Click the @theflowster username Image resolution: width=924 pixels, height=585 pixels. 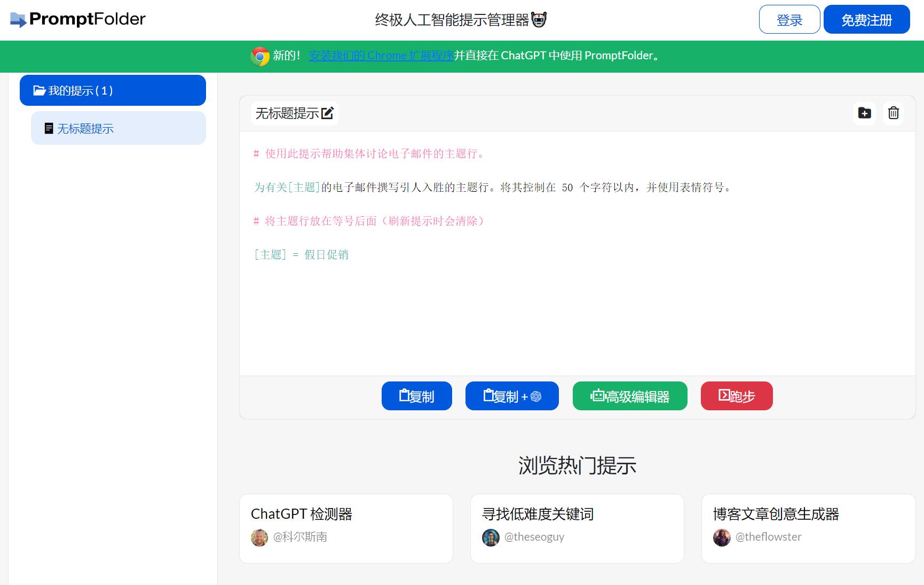(768, 537)
